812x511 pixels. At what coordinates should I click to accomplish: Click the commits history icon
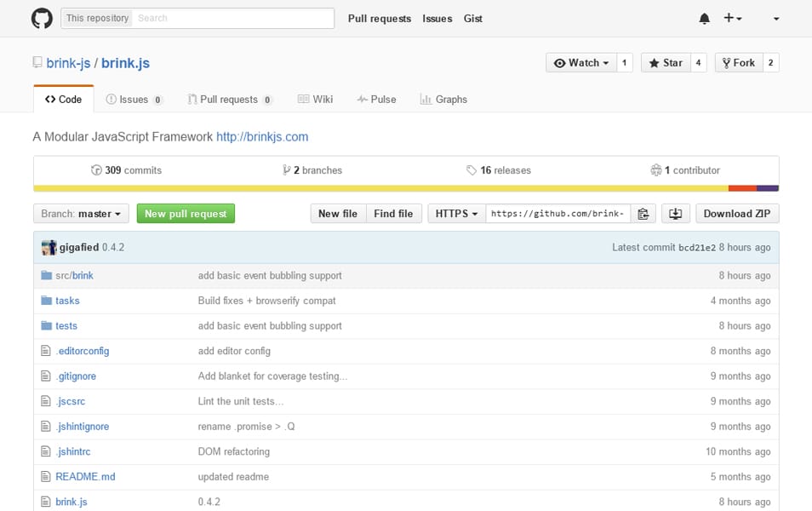click(98, 169)
